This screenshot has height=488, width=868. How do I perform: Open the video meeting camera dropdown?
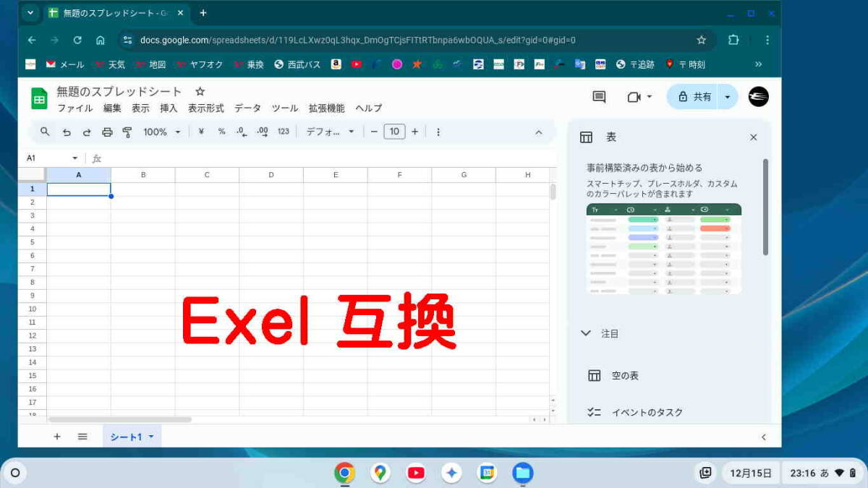[640, 97]
